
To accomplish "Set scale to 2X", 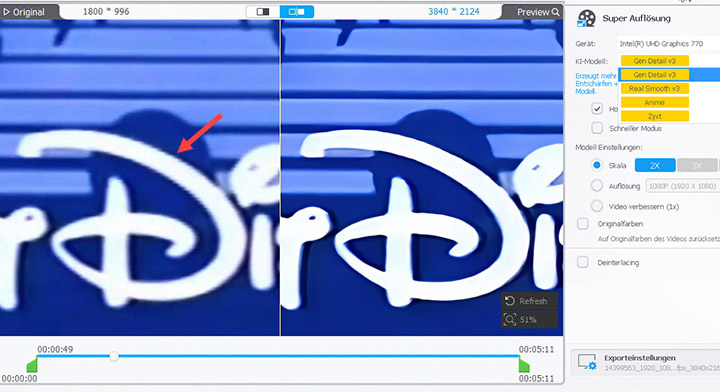I will 655,165.
